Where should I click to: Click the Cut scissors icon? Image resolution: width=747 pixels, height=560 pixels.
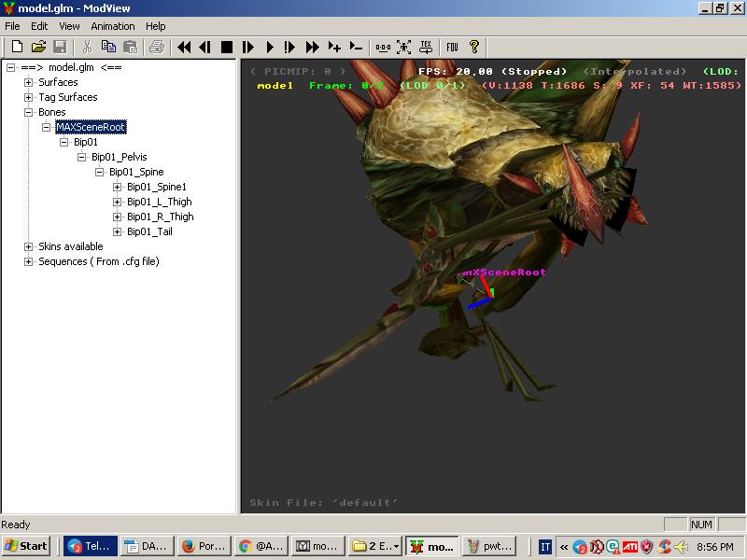tap(87, 47)
